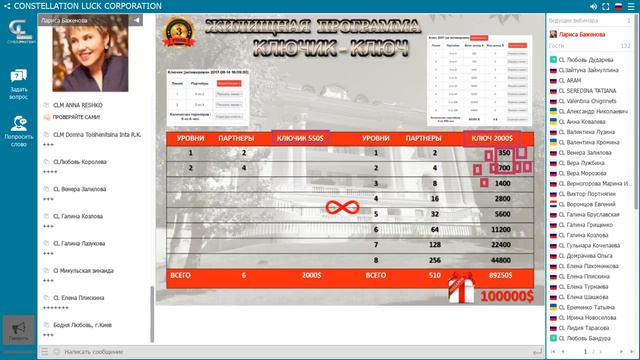Image resolution: width=640 pixels, height=360 pixels.
Task: Ask a question via Задать вопрос icon
Action: (x=18, y=84)
